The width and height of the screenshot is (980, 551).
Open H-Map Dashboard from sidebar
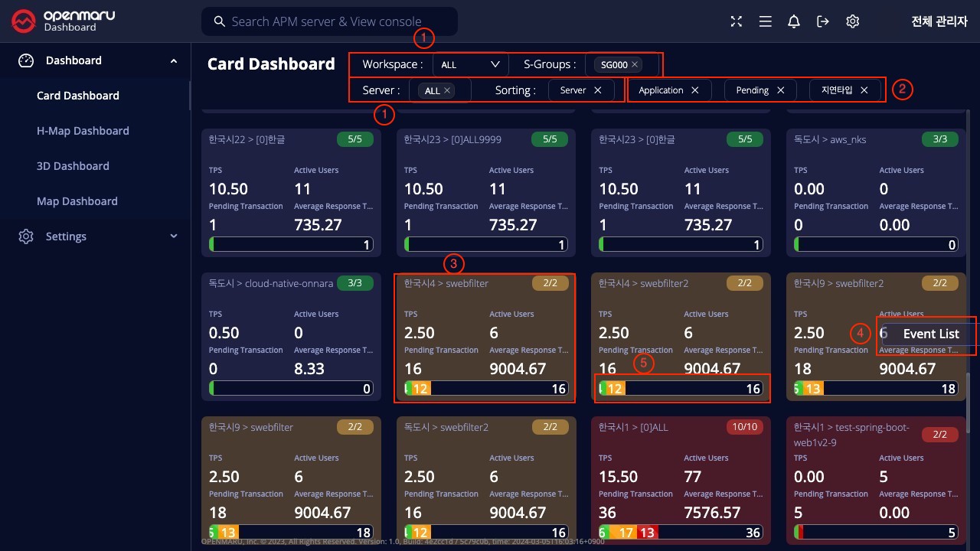click(x=83, y=131)
